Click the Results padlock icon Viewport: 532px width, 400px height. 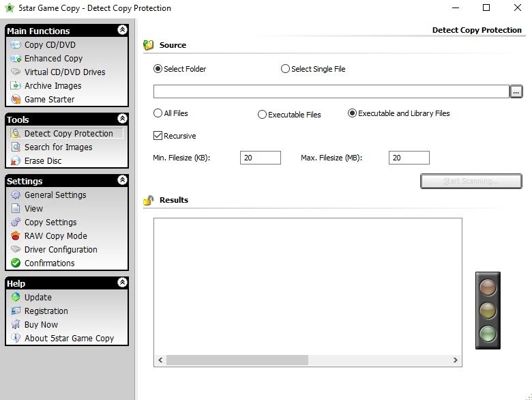click(x=148, y=200)
